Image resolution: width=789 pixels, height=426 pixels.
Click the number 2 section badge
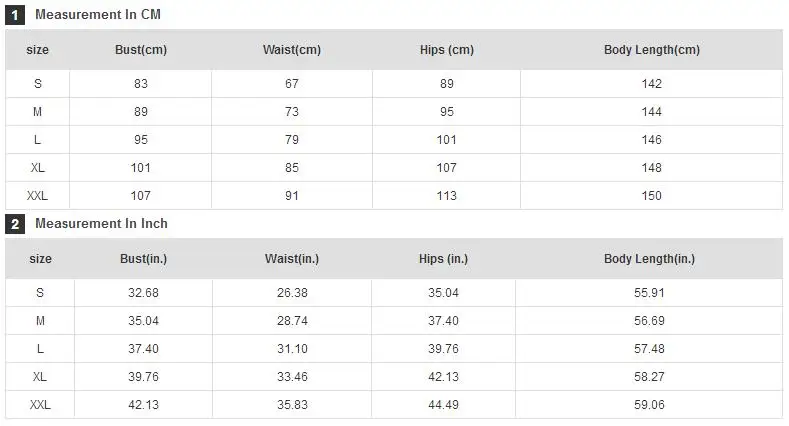[x=15, y=224]
